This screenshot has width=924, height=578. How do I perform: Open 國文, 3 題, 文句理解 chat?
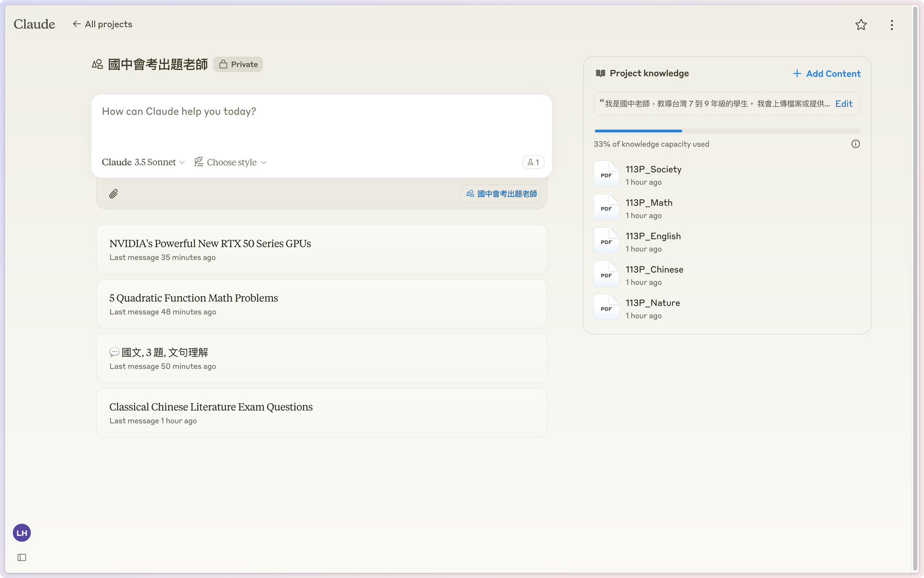321,358
